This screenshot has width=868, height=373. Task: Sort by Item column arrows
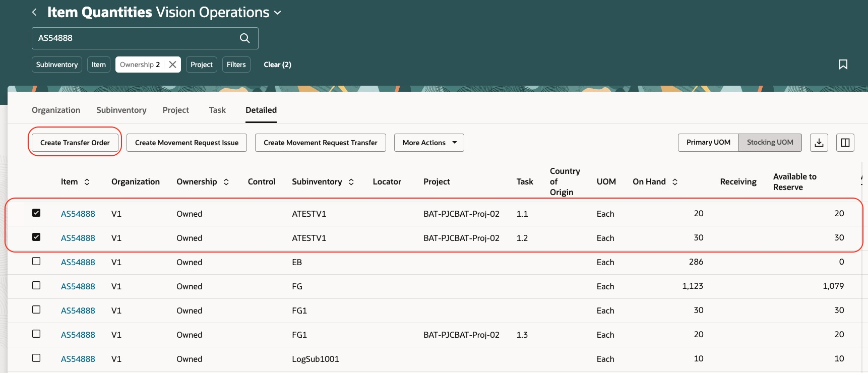87,182
